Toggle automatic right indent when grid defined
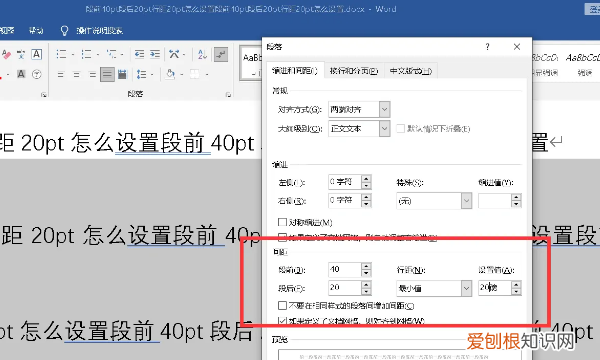 coord(282,237)
